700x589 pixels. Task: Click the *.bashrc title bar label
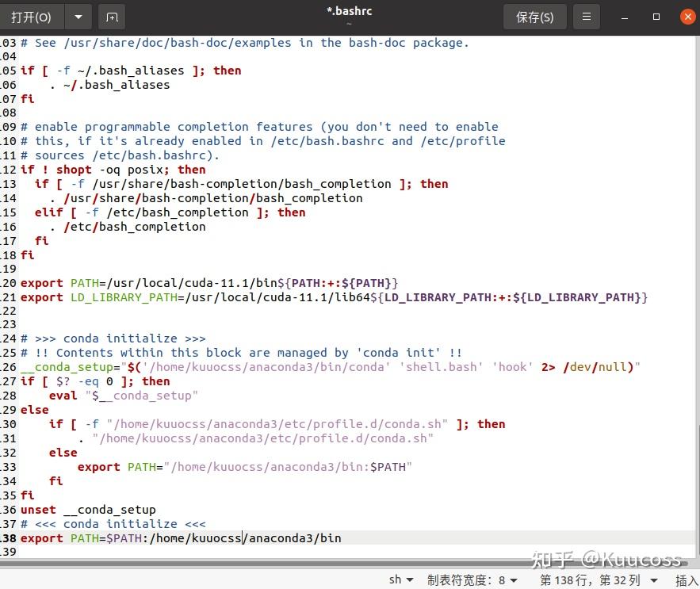click(349, 11)
